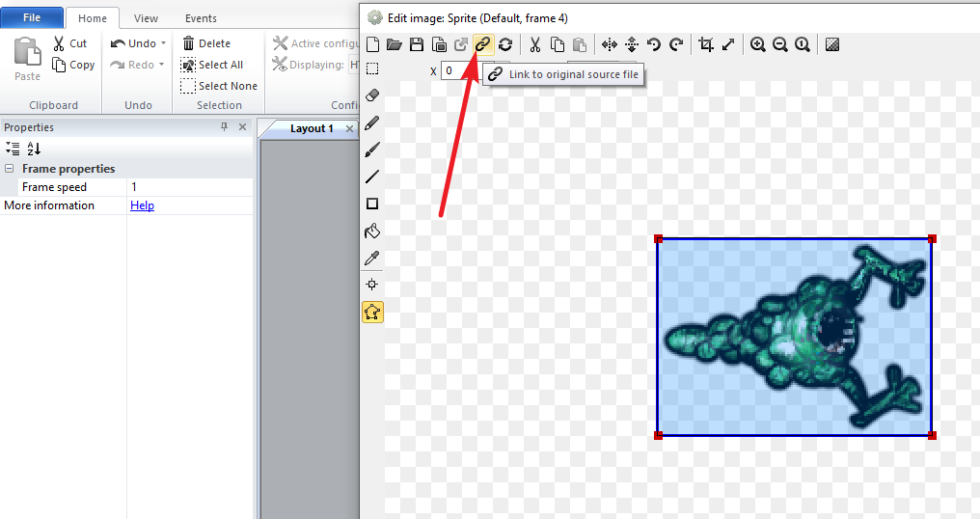Image resolution: width=980 pixels, height=519 pixels.
Task: Pin the Properties panel
Action: tap(225, 127)
